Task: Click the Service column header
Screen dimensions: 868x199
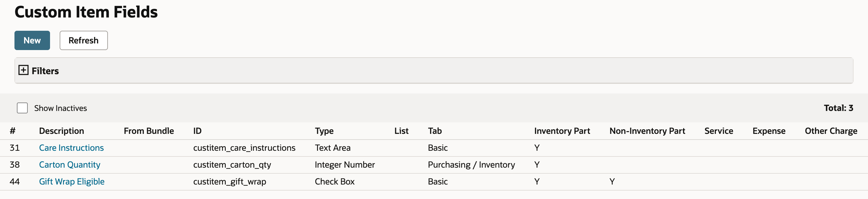Action: click(719, 131)
